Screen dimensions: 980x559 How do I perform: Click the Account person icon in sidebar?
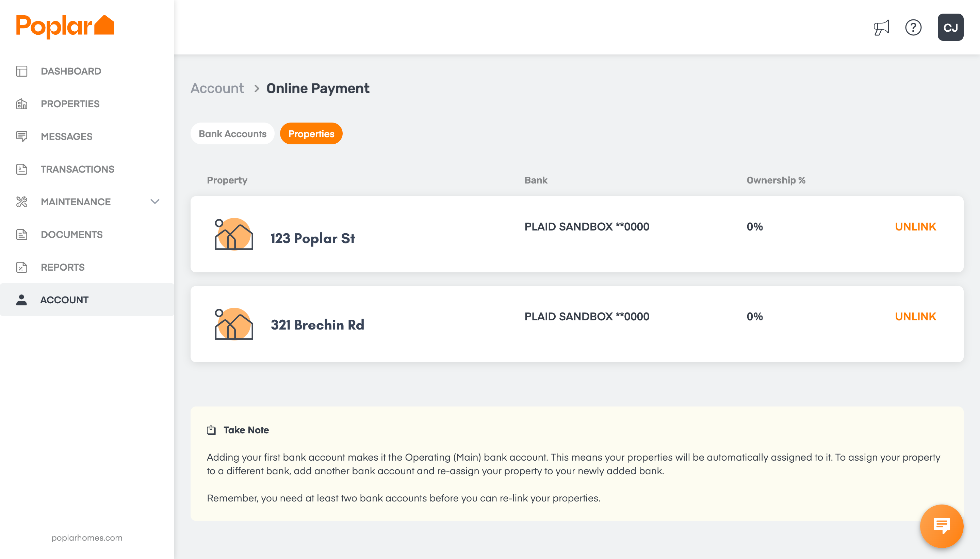coord(22,300)
